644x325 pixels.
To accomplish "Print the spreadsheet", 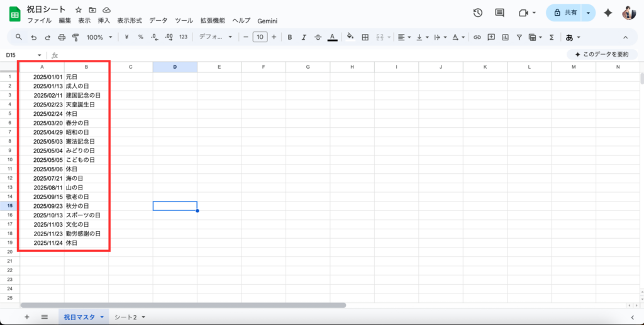I will [x=62, y=37].
